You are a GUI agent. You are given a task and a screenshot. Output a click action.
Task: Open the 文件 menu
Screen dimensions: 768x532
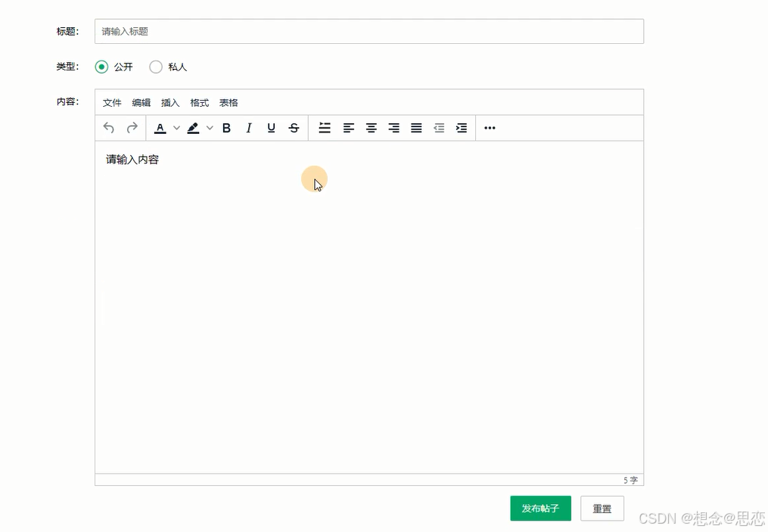coord(112,102)
